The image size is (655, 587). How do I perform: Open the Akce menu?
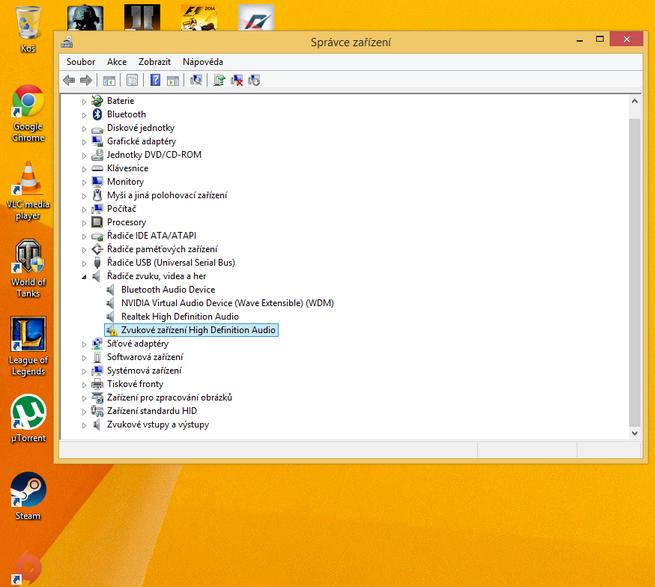[x=117, y=62]
